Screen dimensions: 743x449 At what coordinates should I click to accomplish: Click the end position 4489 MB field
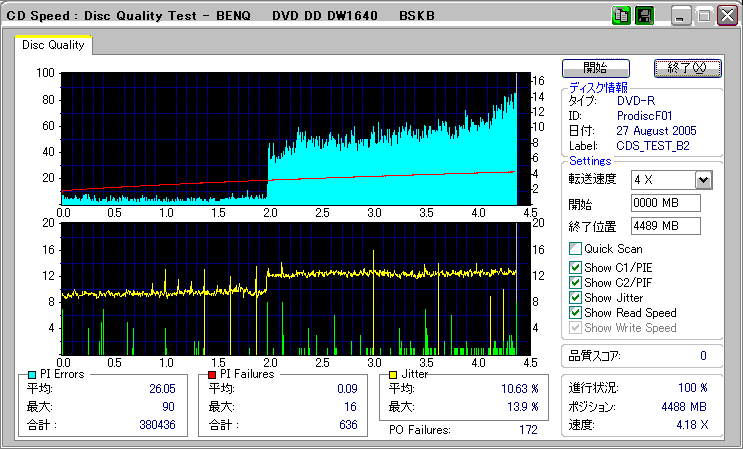pos(666,226)
